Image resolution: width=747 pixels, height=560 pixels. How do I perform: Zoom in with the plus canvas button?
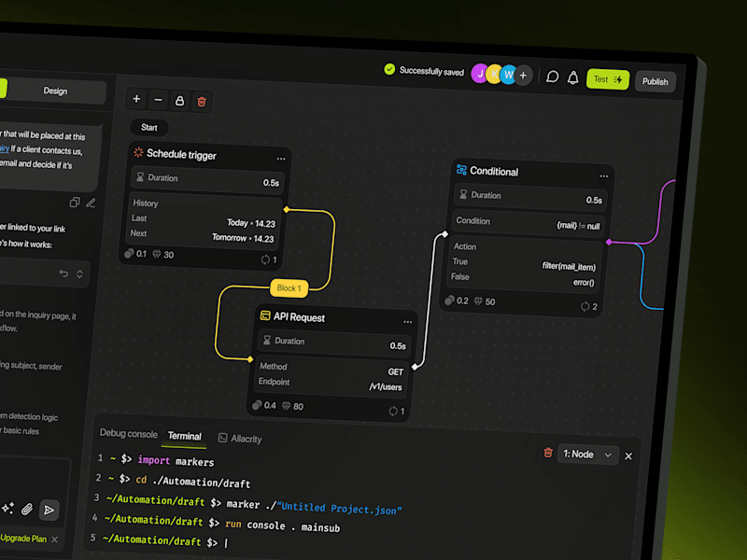[136, 99]
